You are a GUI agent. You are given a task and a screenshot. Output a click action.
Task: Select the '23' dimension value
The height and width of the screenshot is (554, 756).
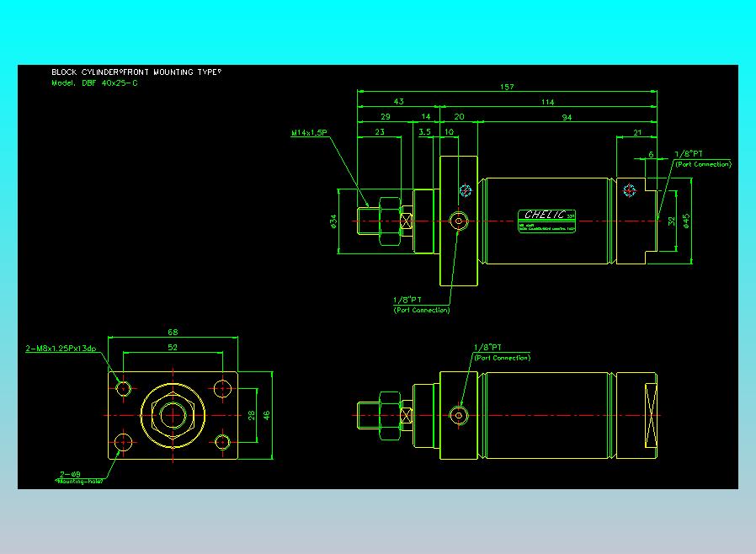[x=380, y=131]
